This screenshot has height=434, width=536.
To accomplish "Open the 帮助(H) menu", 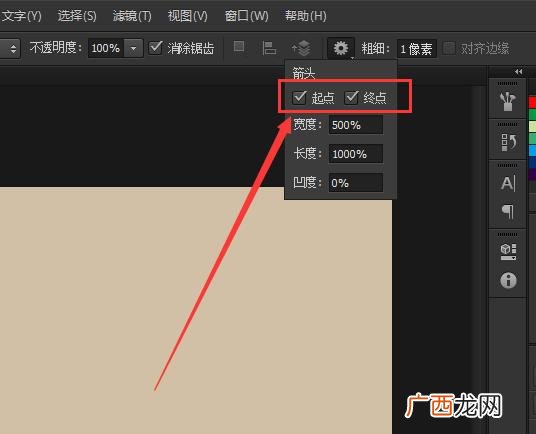I will pyautogui.click(x=306, y=16).
